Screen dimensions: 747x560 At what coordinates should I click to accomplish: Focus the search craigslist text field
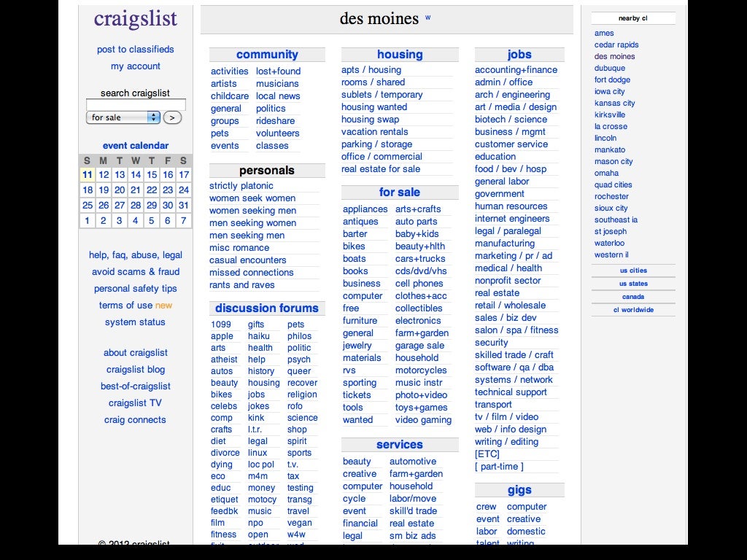click(x=136, y=104)
